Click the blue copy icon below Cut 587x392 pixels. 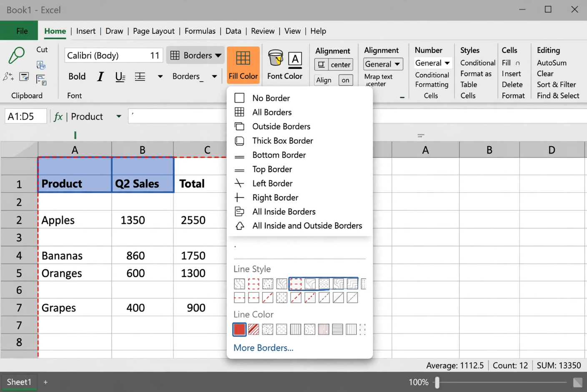point(41,65)
